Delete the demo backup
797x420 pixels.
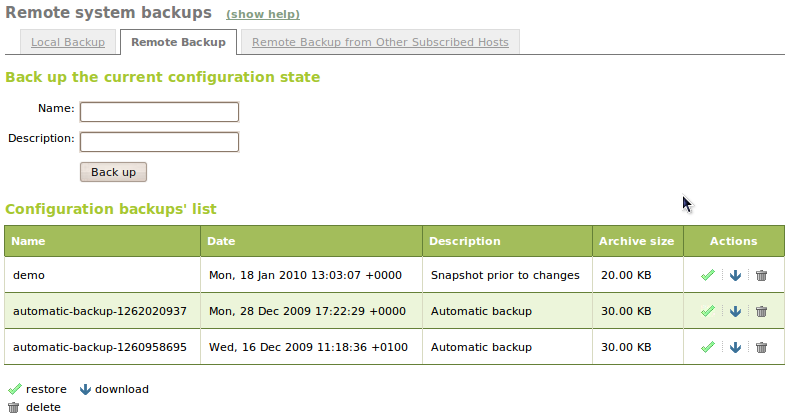click(761, 275)
